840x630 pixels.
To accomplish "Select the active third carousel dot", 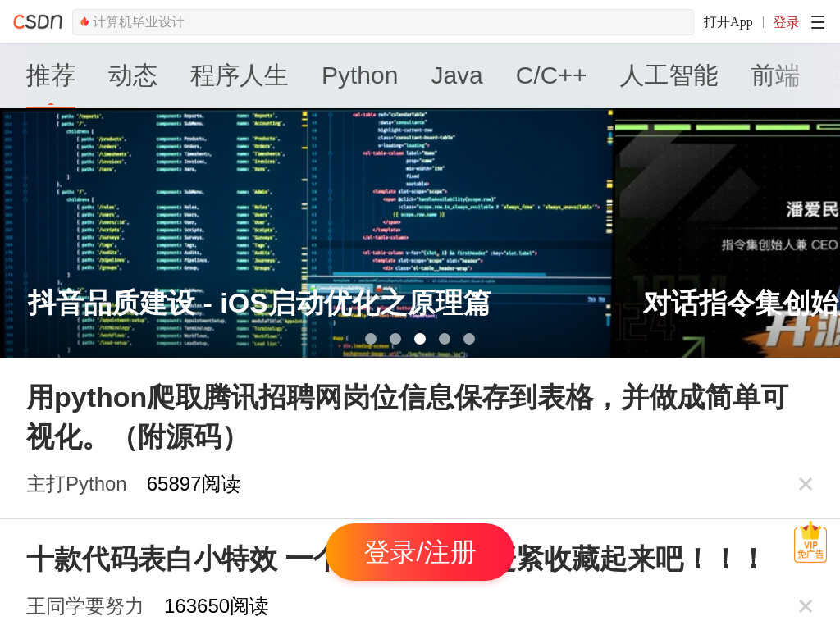I will 420,339.
